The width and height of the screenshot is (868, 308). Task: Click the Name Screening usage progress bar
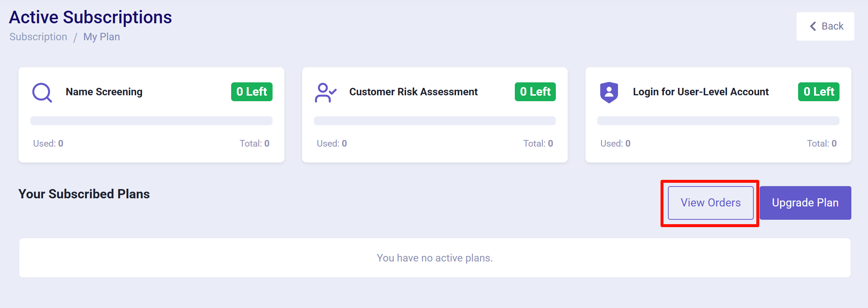(151, 121)
